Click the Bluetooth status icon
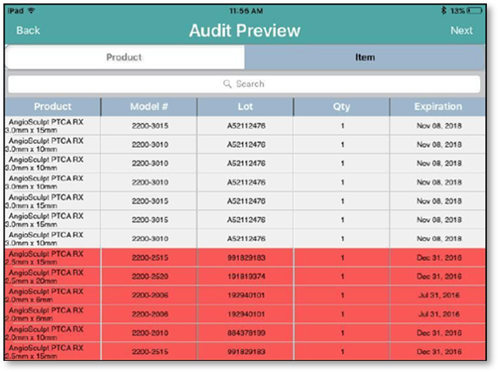The width and height of the screenshot is (498, 372). coord(444,11)
